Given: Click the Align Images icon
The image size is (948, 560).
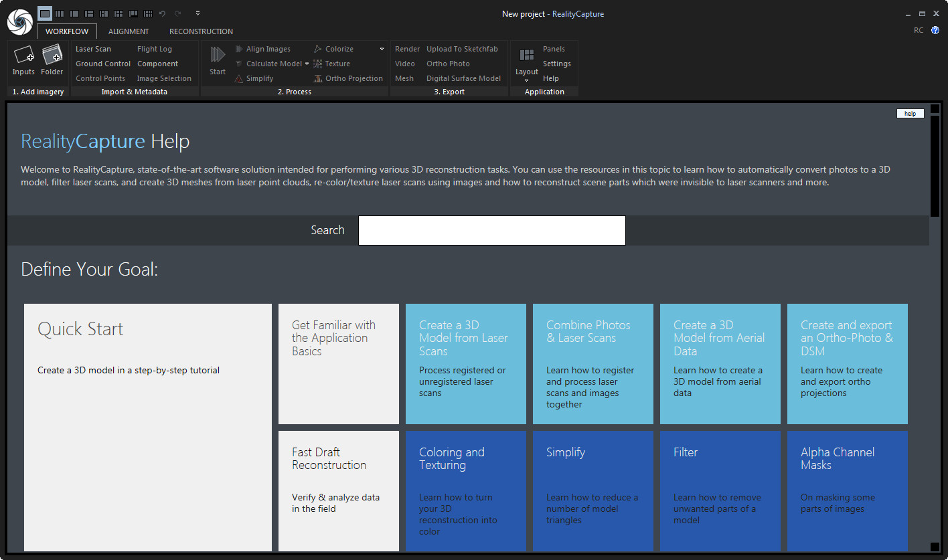Looking at the screenshot, I should pyautogui.click(x=239, y=49).
